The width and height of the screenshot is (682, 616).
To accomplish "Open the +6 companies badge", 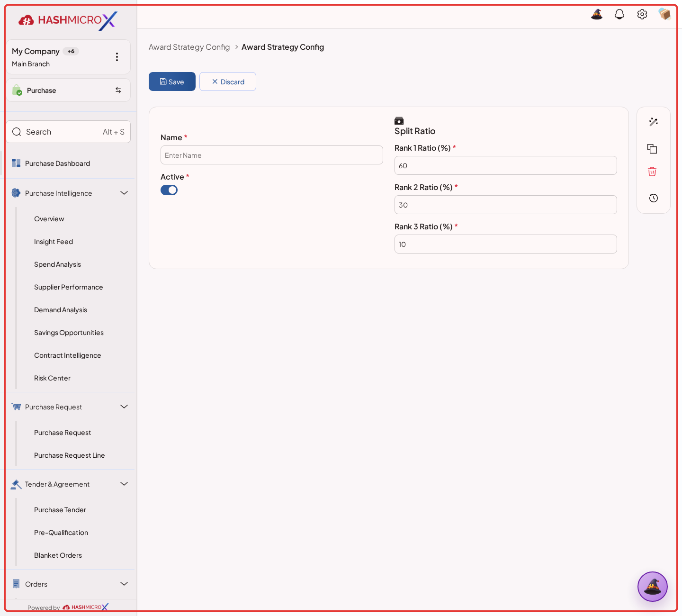I will coord(71,51).
